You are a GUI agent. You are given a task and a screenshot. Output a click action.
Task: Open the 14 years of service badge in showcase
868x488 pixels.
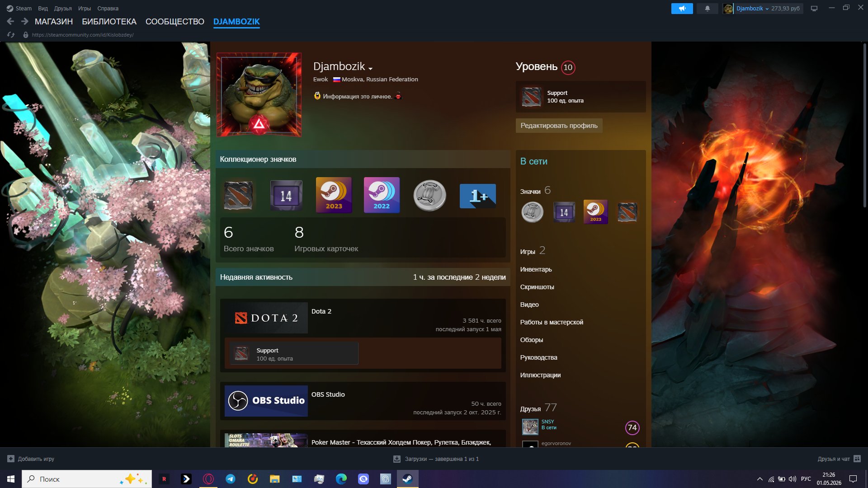coord(286,195)
